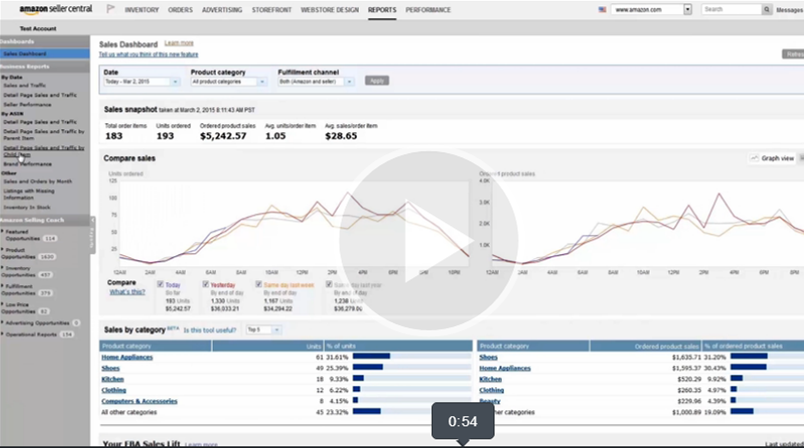Open Computers & Accessories category
Image resolution: width=804 pixels, height=448 pixels.
pos(139,401)
